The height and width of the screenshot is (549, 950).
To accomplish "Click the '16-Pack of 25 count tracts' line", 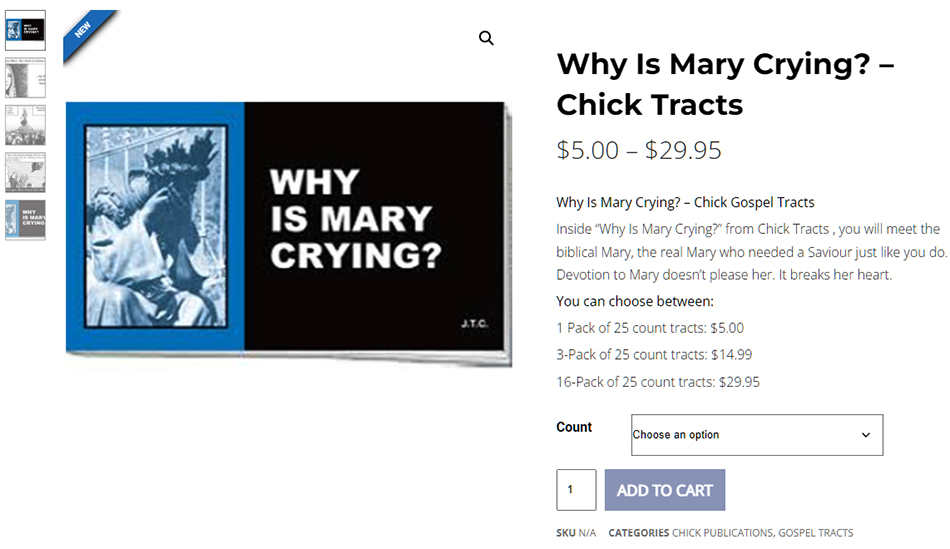I will [657, 381].
